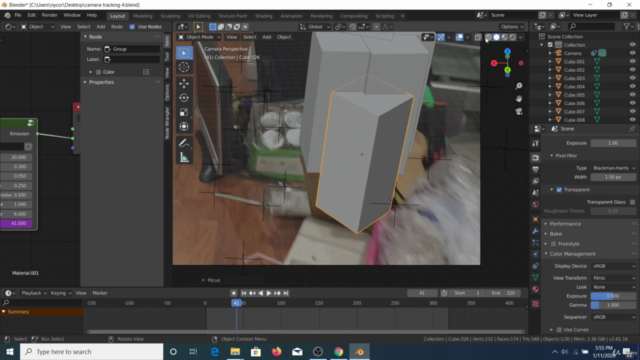Open the Render properties tab icon
The image size is (640, 360).
click(536, 158)
